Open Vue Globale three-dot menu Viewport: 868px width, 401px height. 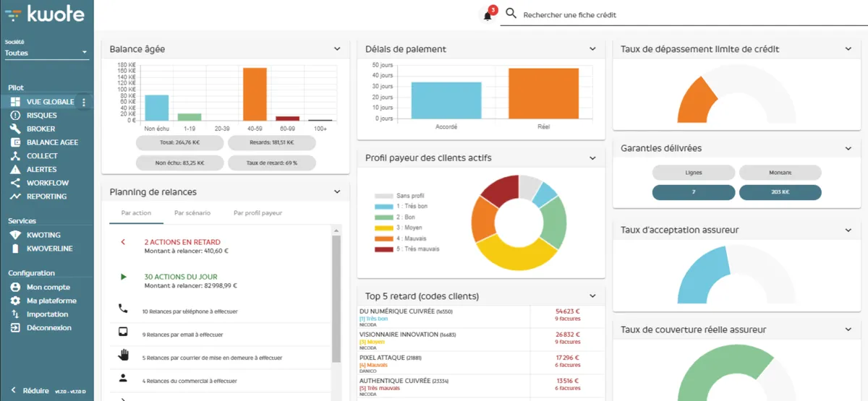(84, 102)
